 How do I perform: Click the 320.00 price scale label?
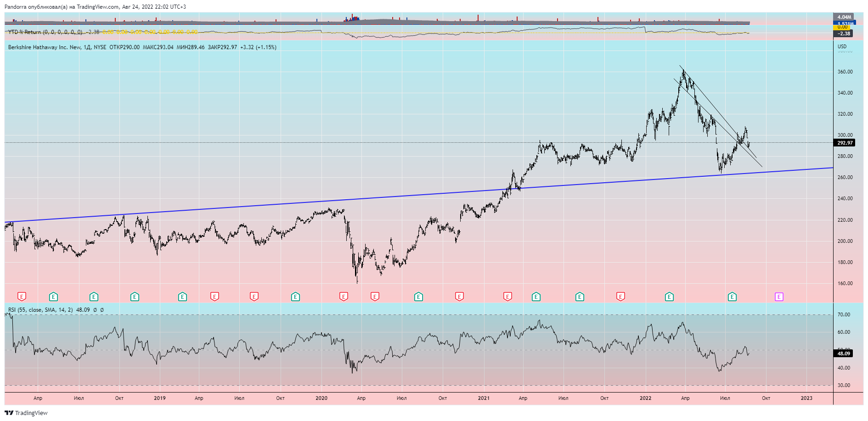tap(845, 114)
